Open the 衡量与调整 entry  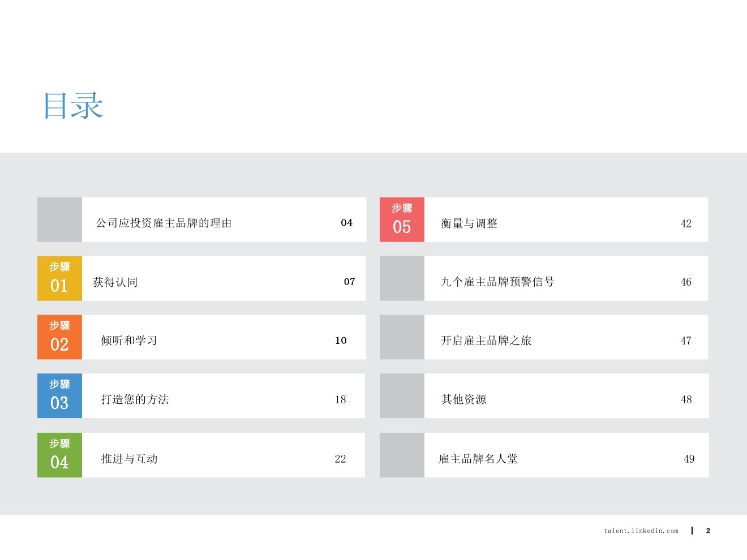(x=469, y=223)
